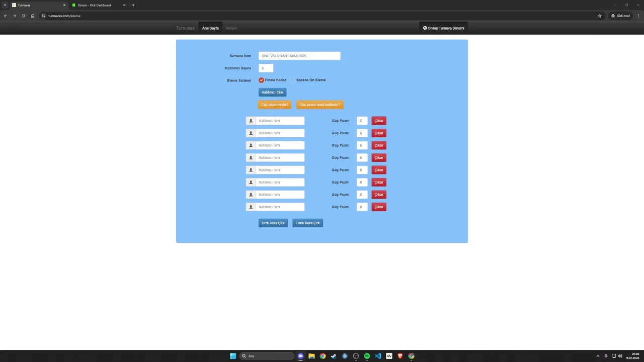The height and width of the screenshot is (362, 644).
Task: Remove first participant with Çıkar button
Action: 379,121
